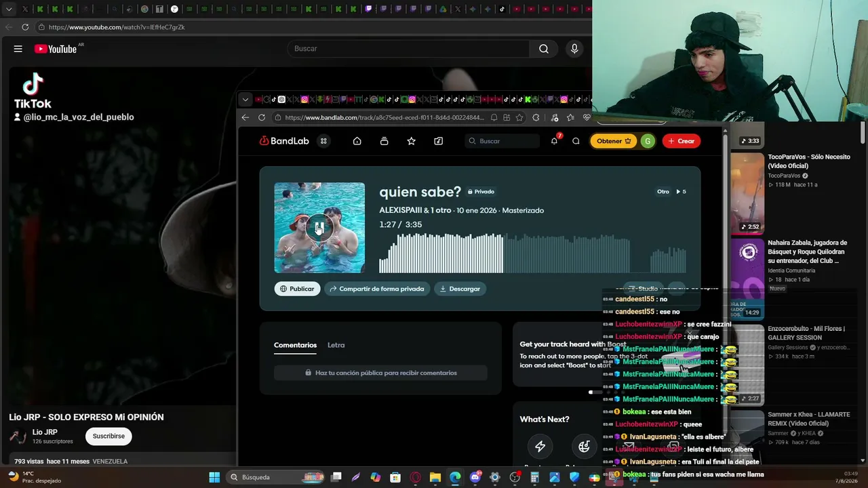The height and width of the screenshot is (488, 868).
Task: Open Opera browser from taskbar
Action: tap(415, 477)
